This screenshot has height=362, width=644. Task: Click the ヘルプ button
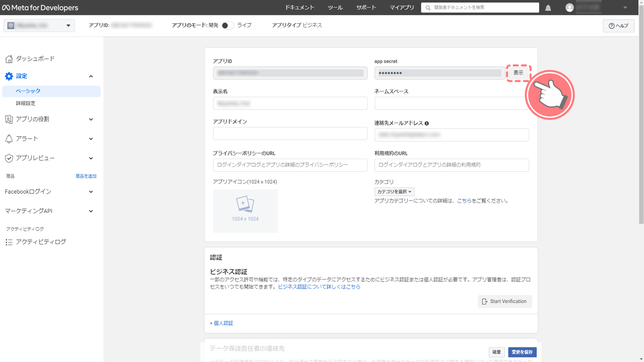618,26
